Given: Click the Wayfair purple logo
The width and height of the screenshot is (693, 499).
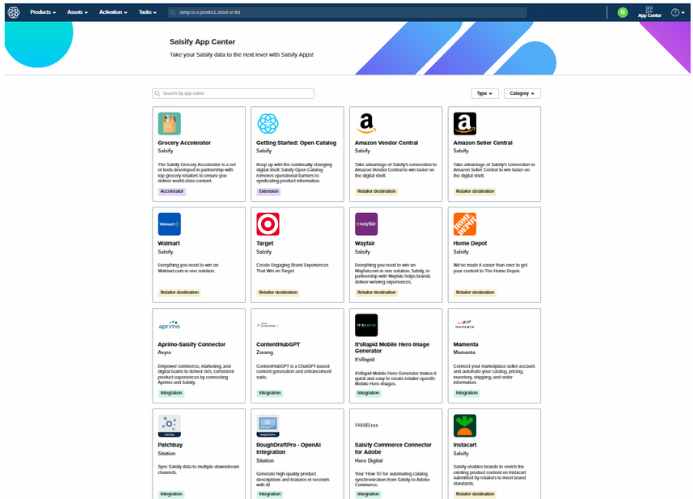Looking at the screenshot, I should 366,223.
